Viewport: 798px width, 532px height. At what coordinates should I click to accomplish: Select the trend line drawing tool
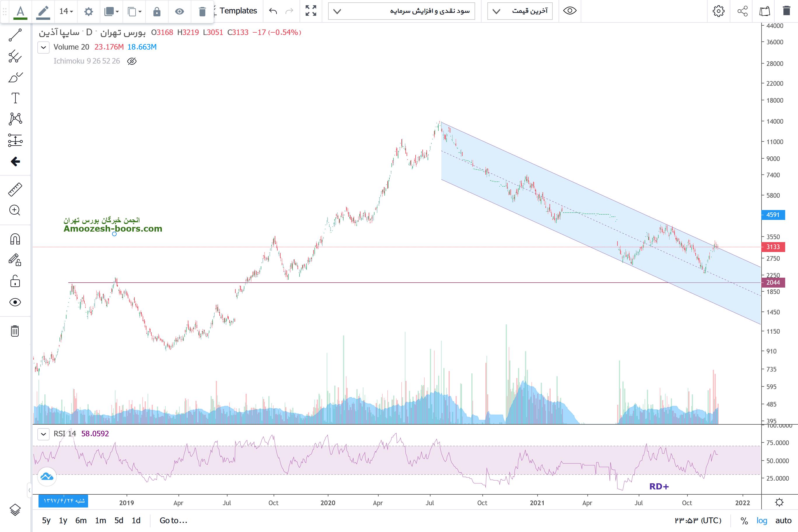[x=15, y=35]
